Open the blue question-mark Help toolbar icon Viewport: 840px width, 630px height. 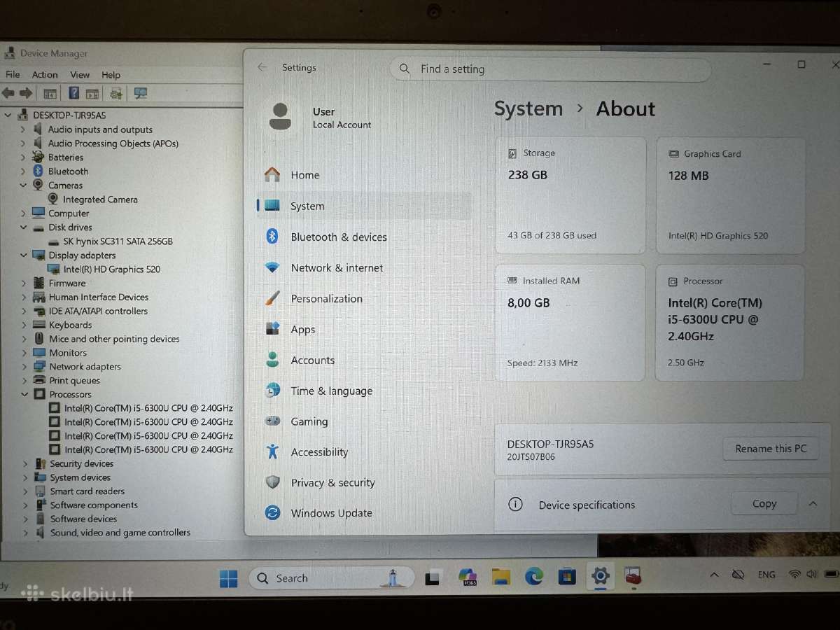pos(73,92)
